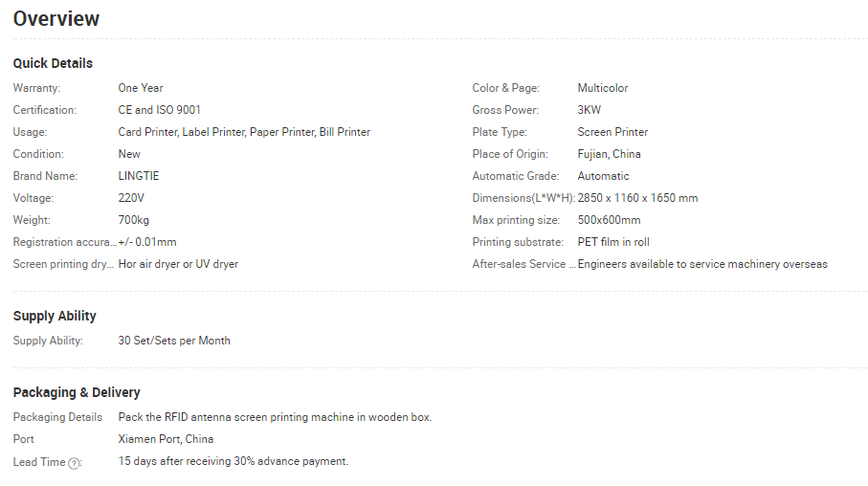The width and height of the screenshot is (868, 486).
Task: Select the LINGTIE brand name value
Action: 139,176
